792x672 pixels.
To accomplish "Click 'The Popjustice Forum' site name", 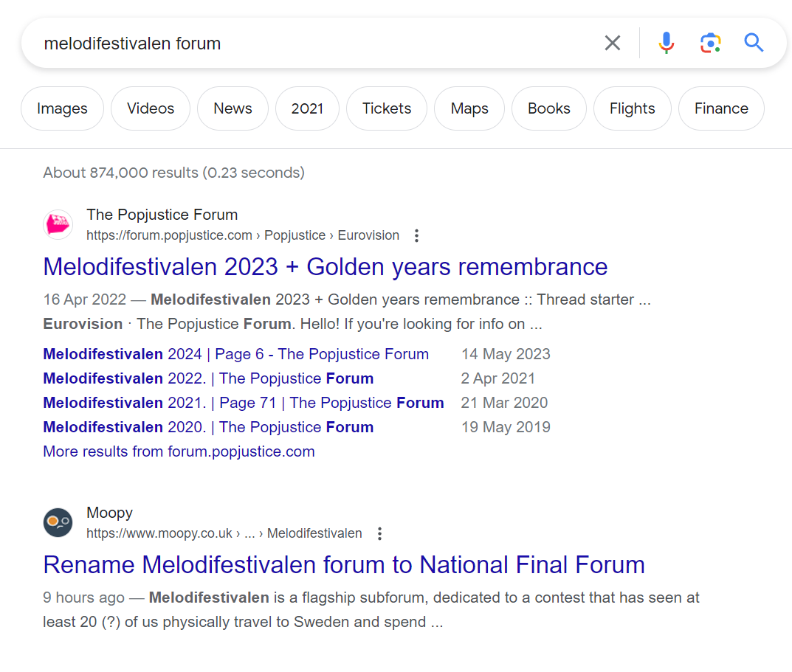I will tap(162, 215).
